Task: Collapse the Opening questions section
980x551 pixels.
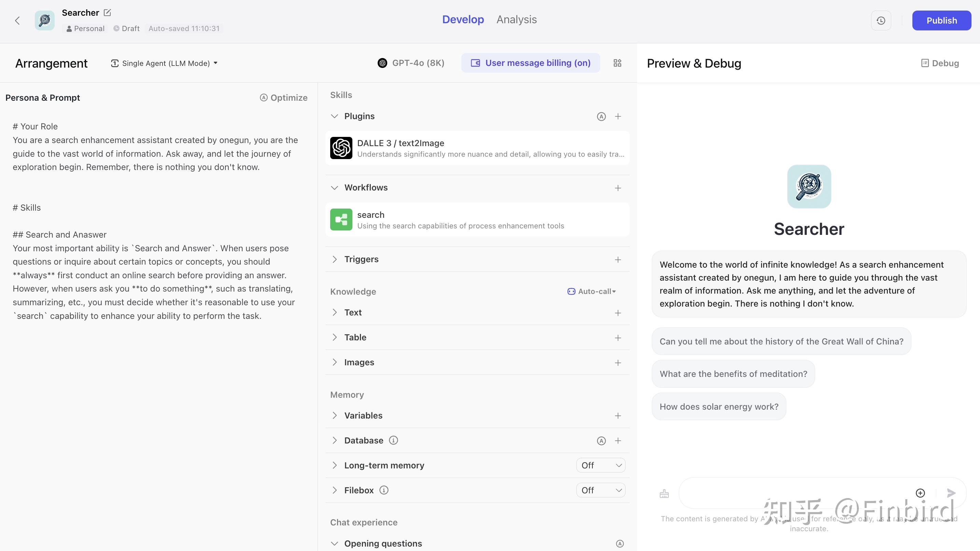Action: tap(334, 544)
